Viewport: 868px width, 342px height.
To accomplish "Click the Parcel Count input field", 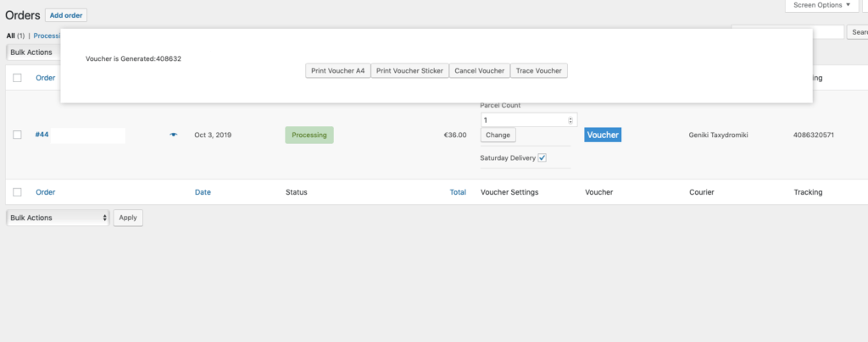I will [529, 120].
